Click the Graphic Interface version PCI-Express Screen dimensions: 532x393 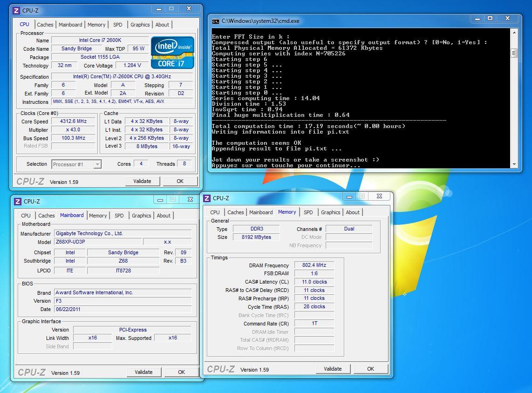tap(133, 330)
